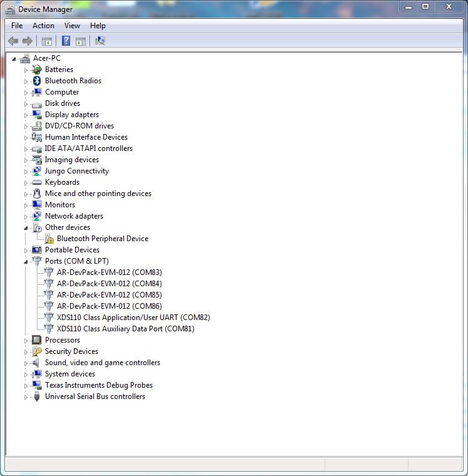Image resolution: width=468 pixels, height=476 pixels.
Task: Select XDS110 Class Application/User UART (COM82)
Action: pos(133,318)
